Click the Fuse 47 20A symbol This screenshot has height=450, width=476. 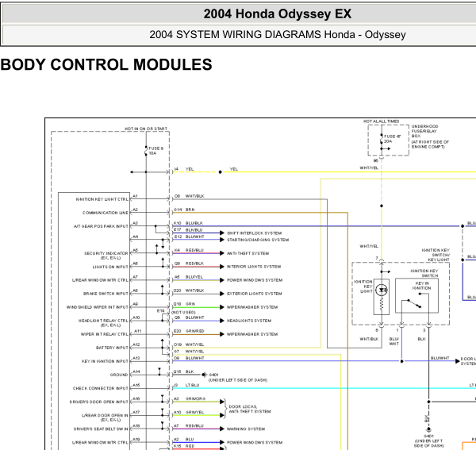point(381,138)
